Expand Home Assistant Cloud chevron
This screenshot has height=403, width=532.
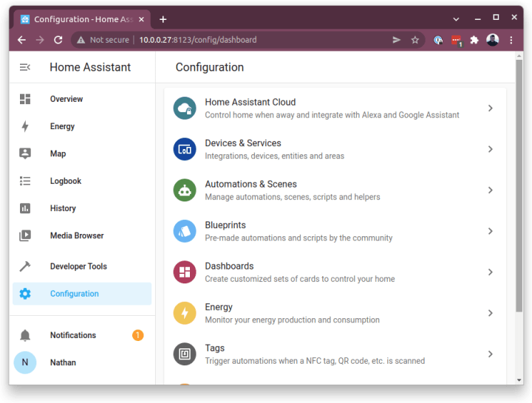coord(491,108)
